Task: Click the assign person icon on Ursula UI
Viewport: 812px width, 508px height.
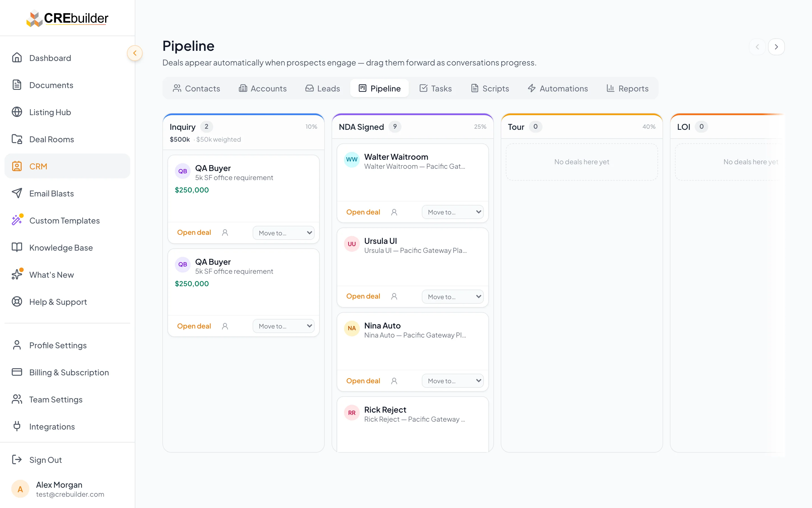Action: pos(394,296)
